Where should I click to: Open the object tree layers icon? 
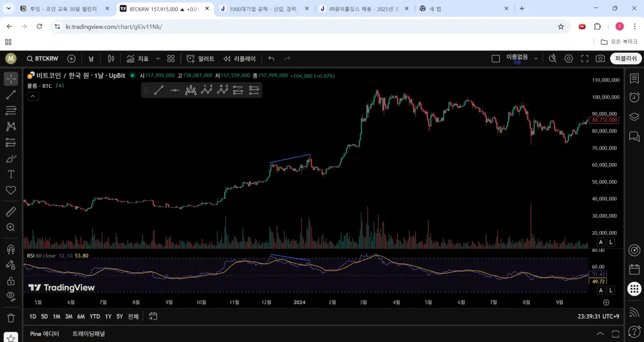[634, 117]
